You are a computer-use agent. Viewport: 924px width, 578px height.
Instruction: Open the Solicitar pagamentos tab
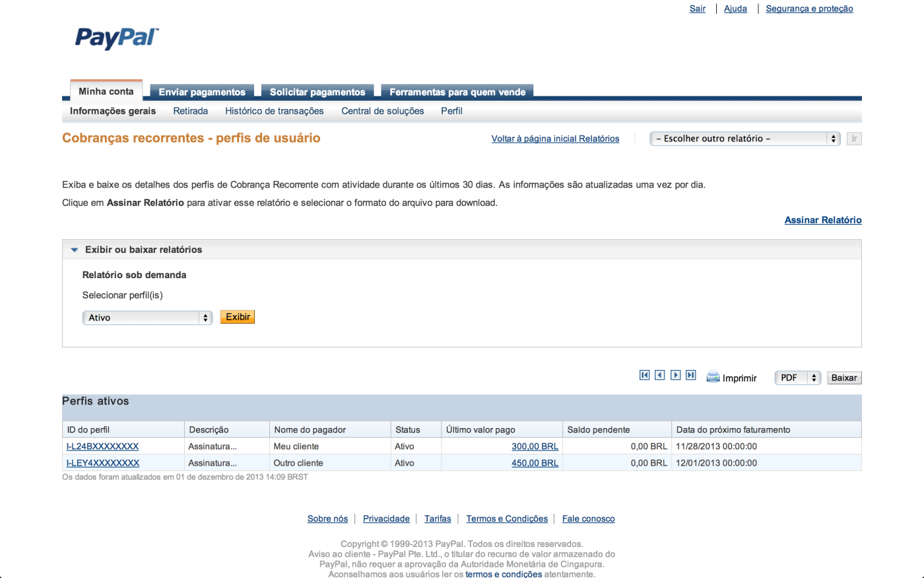pyautogui.click(x=317, y=92)
